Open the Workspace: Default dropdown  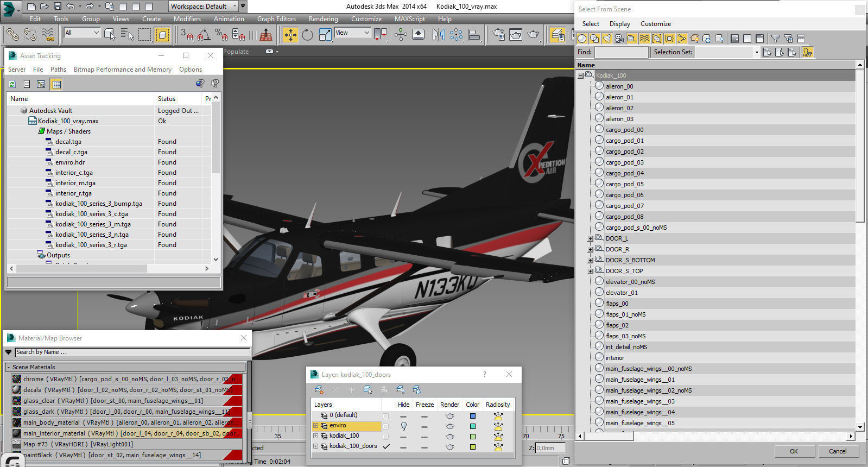click(204, 7)
